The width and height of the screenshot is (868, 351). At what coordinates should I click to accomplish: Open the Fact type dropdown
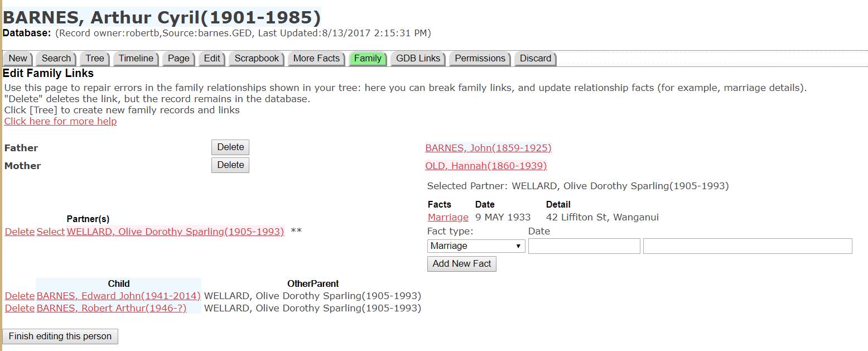pos(476,246)
